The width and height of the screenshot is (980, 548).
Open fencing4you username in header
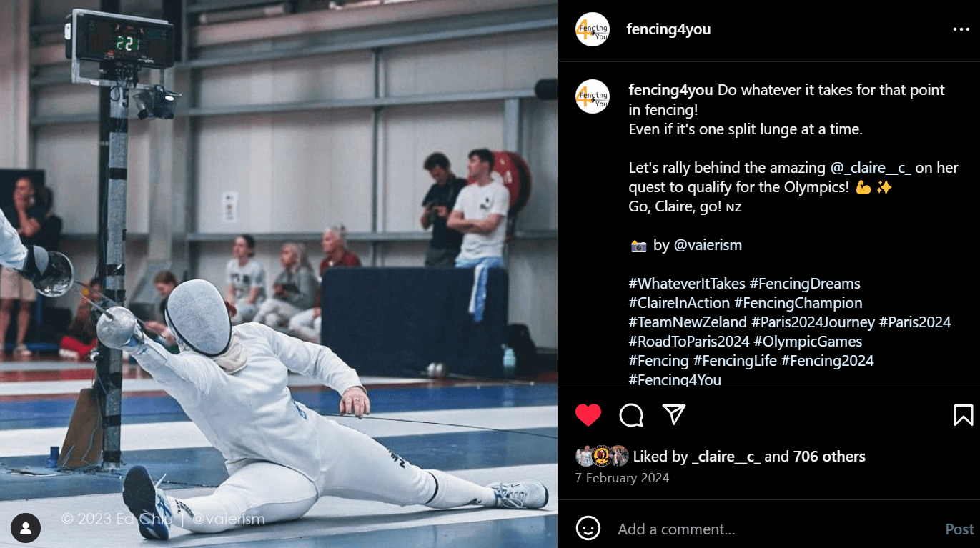point(668,29)
